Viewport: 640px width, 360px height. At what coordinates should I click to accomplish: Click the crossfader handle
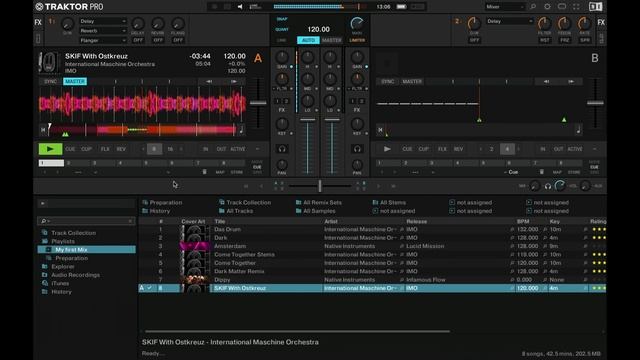320,186
